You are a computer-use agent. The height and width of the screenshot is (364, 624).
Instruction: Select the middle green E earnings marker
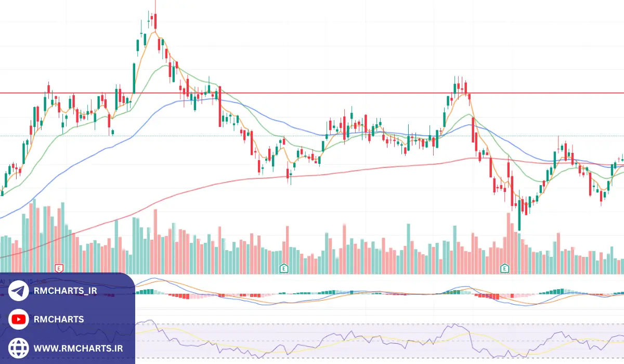coord(284,268)
